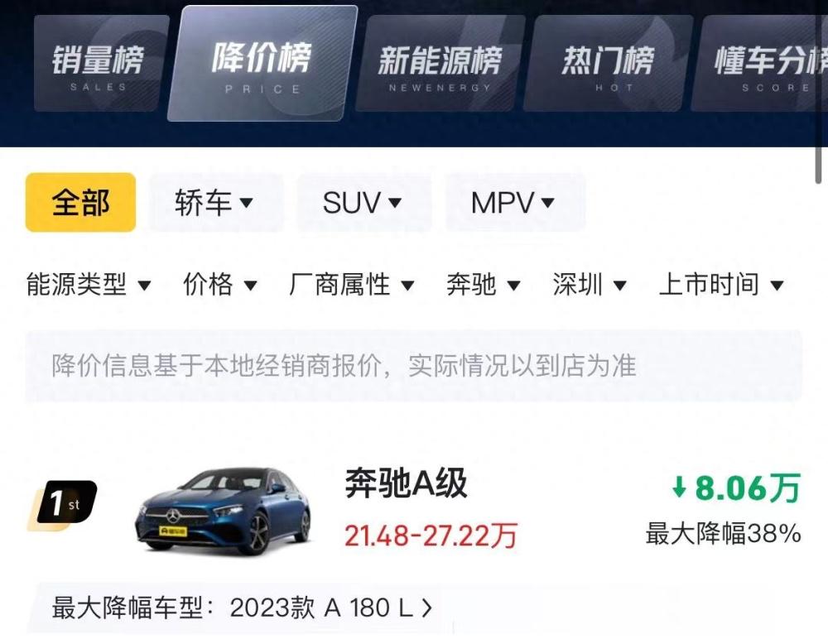
Task: Open the 能源类型 filter dropdown
Action: tap(89, 285)
